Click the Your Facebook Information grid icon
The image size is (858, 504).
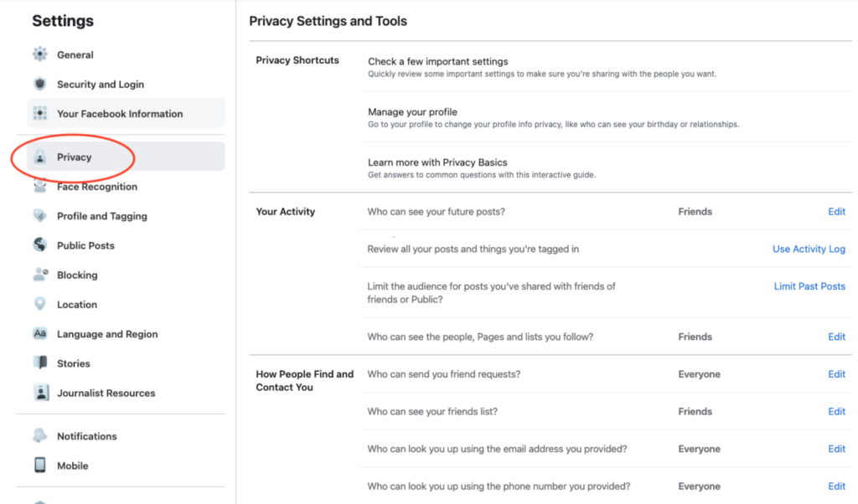point(40,113)
